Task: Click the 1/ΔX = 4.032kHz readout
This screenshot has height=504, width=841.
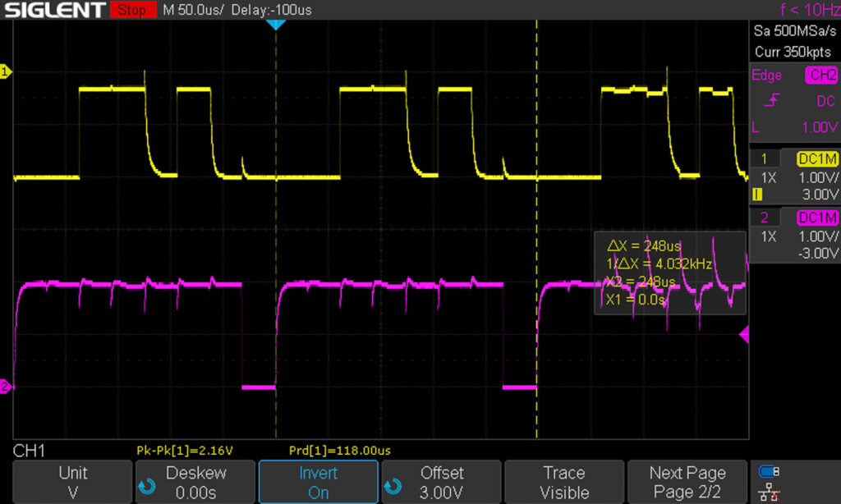Action: tap(659, 263)
